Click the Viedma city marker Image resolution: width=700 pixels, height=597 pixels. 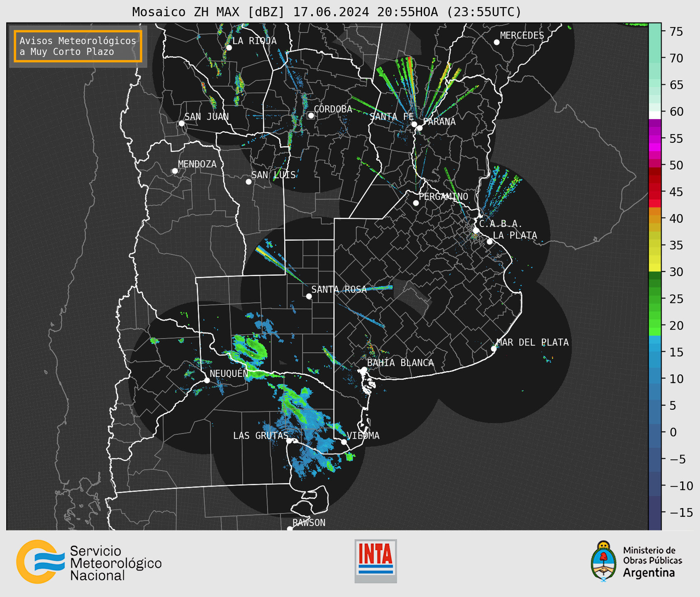(x=344, y=442)
